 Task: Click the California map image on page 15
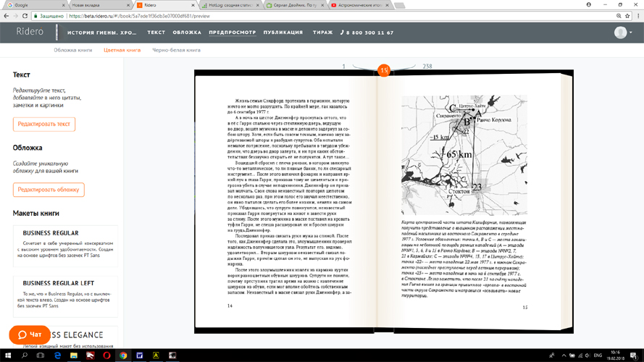[x=464, y=155]
